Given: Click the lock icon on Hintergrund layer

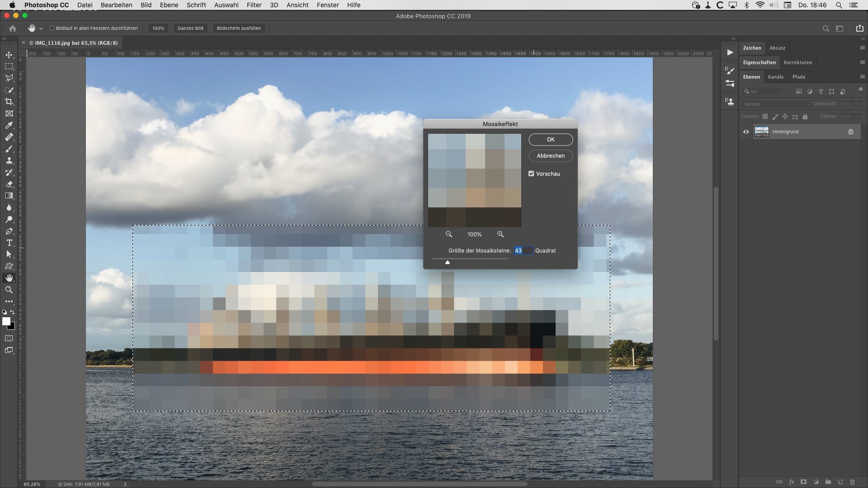Looking at the screenshot, I should (x=850, y=131).
